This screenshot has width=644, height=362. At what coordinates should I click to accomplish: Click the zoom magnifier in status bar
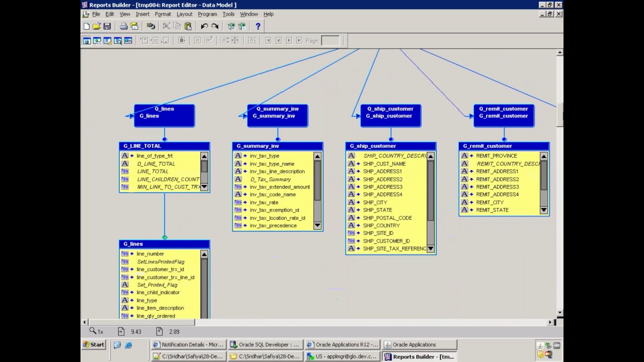[93, 331]
